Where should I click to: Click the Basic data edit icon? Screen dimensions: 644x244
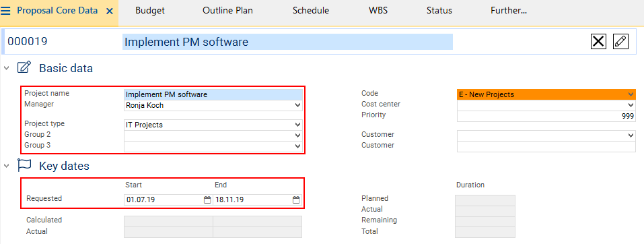(24, 67)
